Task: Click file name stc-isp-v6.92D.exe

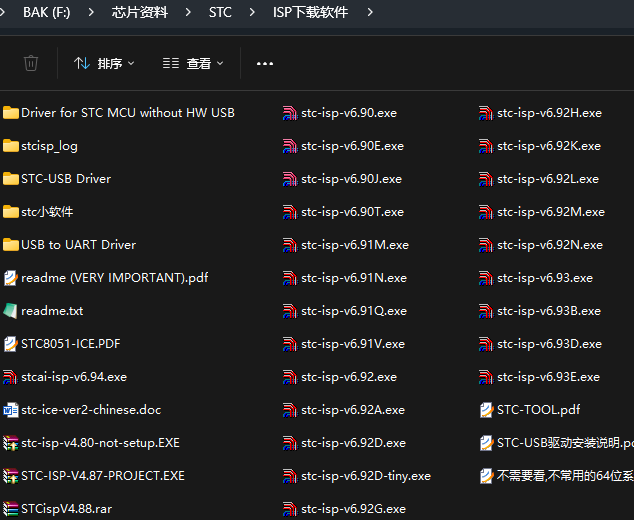Action: pyautogui.click(x=353, y=443)
